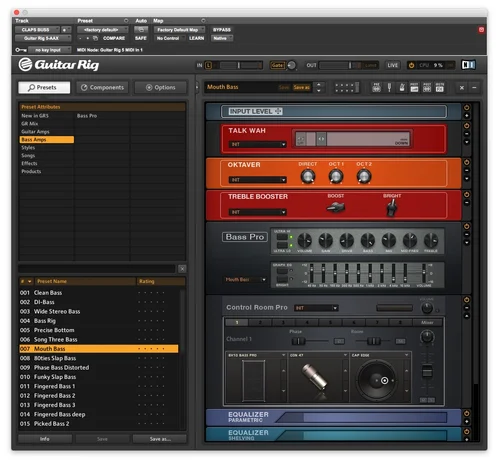
Task: Select Control Room channel tab 8
Action: tap(400, 322)
